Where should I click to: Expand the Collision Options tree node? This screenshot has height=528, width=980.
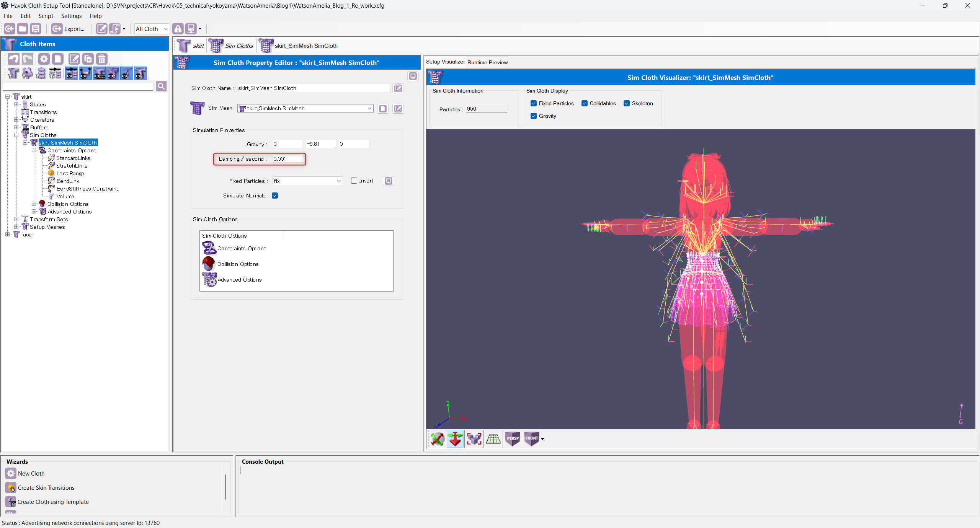[x=34, y=204]
